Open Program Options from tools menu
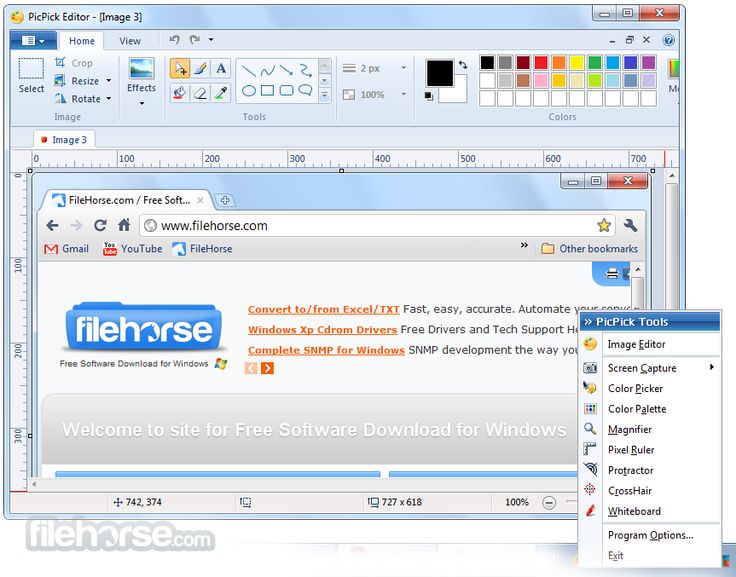Screen dimensions: 736x577 click(x=650, y=535)
